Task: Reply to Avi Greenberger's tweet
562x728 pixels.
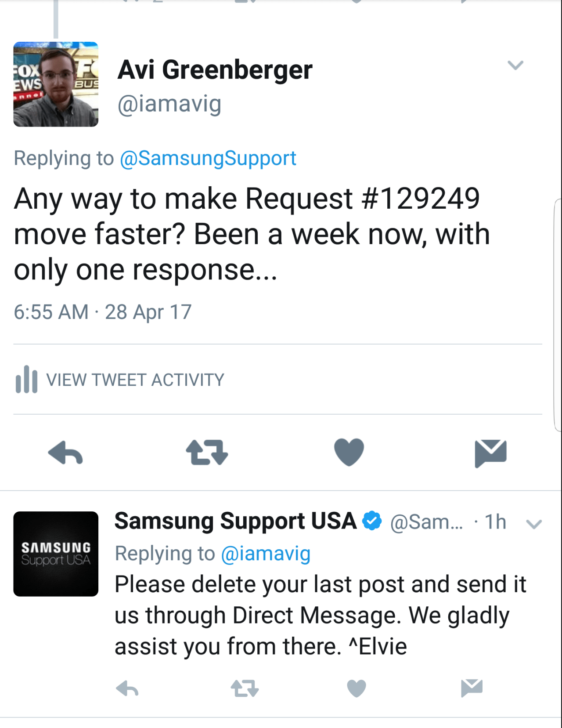Action: tap(65, 453)
